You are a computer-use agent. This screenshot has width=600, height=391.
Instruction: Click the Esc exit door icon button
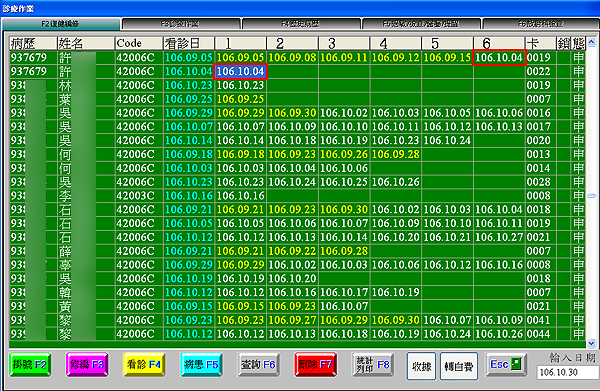coord(506,364)
